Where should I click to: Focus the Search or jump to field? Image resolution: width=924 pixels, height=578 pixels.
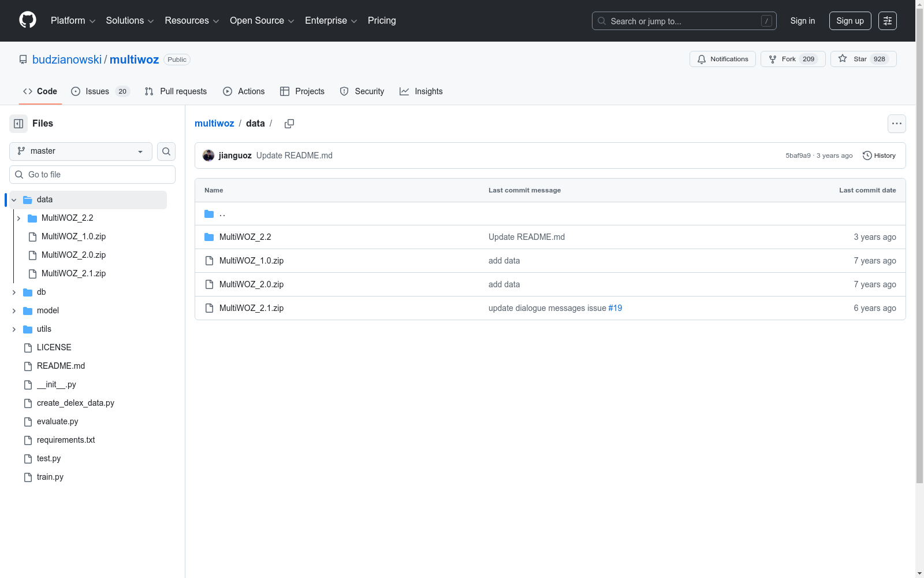(684, 21)
